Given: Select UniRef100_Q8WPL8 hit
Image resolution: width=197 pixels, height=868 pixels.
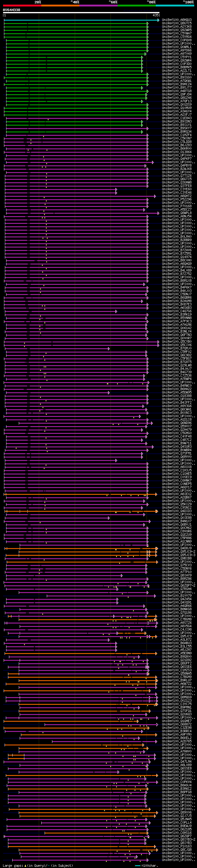Looking at the screenshot, I should (x=177, y=213).
